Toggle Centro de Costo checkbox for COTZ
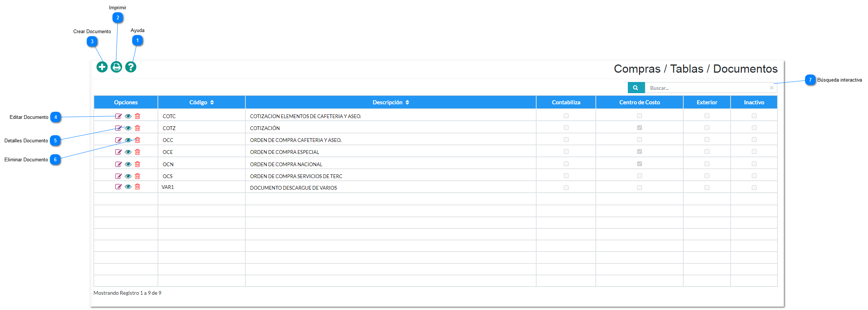The height and width of the screenshot is (310, 868). [639, 128]
